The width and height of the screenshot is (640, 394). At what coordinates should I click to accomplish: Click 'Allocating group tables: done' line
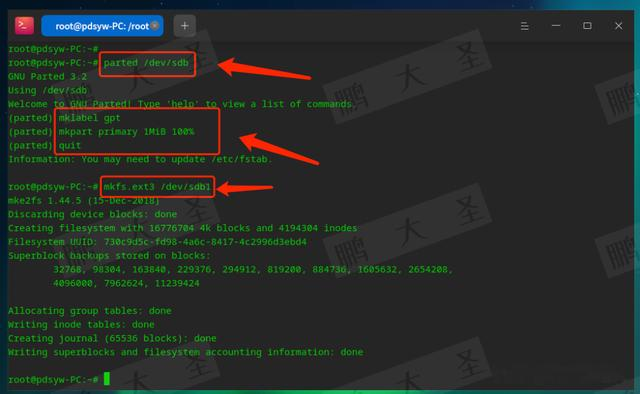tap(90, 311)
